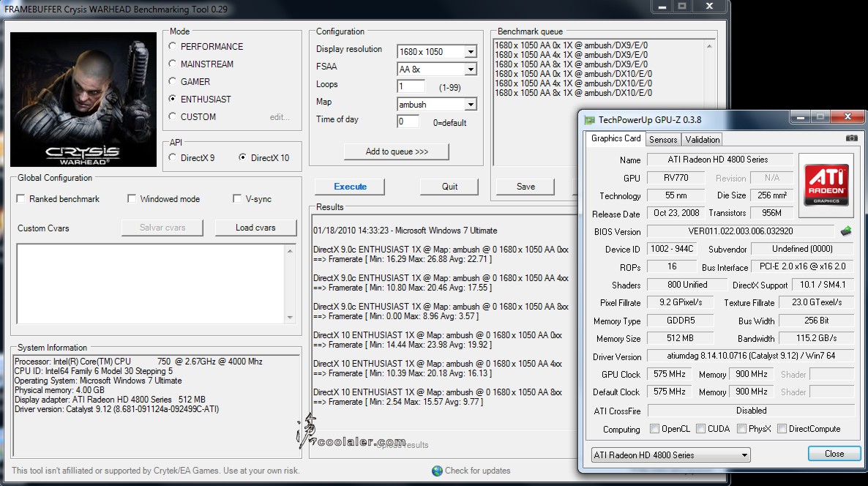Click the BIOS Version value field
This screenshot has width=868, height=486.
click(x=740, y=231)
